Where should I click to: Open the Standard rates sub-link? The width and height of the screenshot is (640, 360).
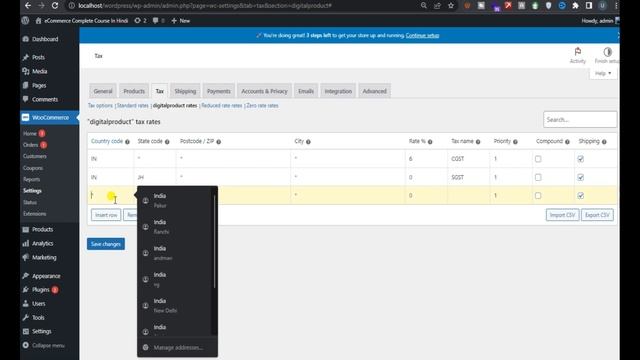click(x=133, y=105)
